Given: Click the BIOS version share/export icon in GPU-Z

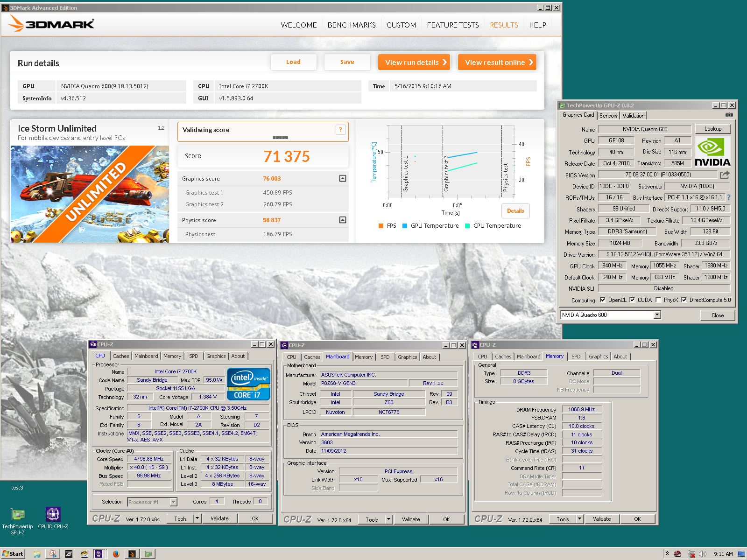Looking at the screenshot, I should [x=725, y=175].
